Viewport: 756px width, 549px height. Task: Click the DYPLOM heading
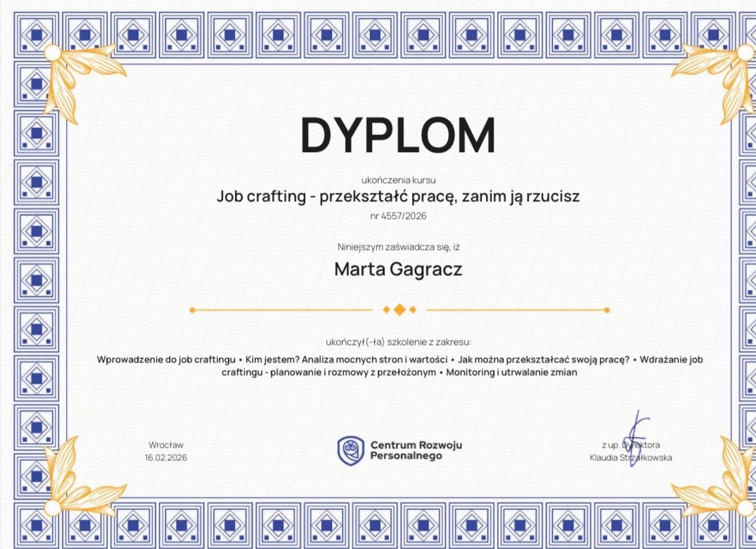398,134
